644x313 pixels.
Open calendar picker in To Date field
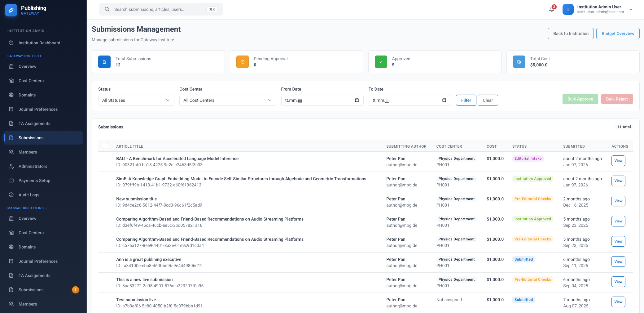(444, 100)
